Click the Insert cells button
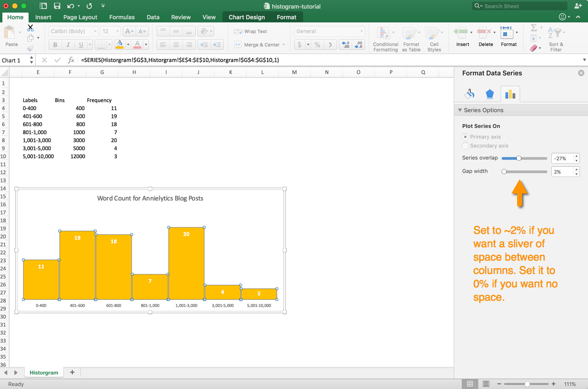The height and width of the screenshot is (389, 588). (x=463, y=36)
